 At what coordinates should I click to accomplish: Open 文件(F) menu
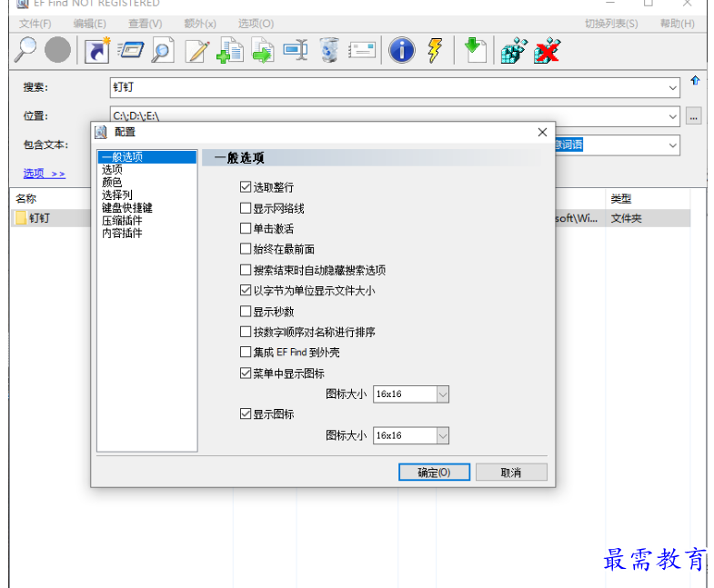click(x=35, y=24)
